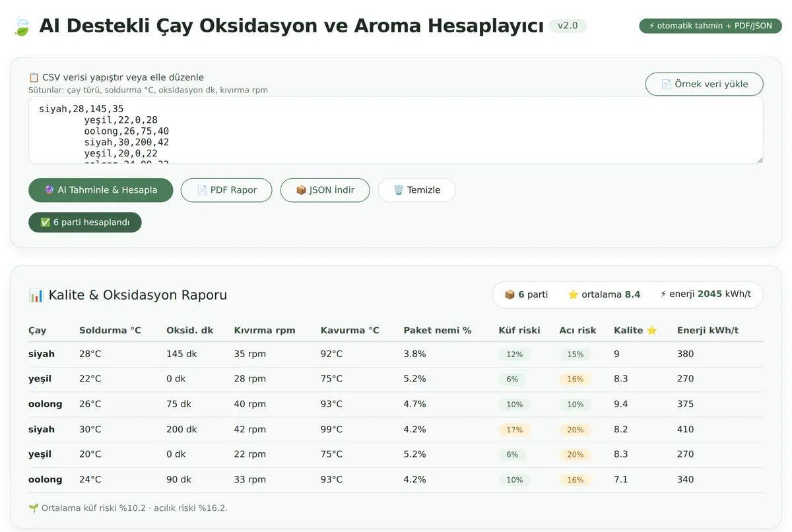
Task: Click the Ortalama küf riski summary line
Action: point(128,508)
